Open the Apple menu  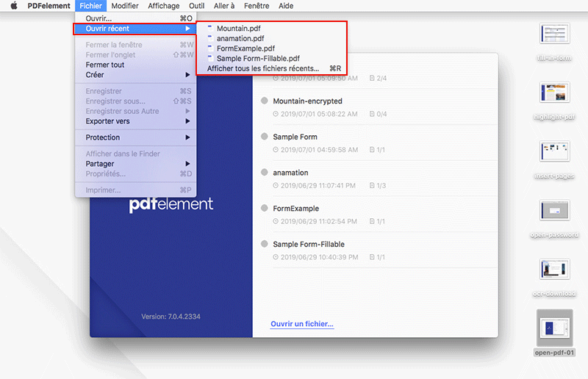point(14,6)
